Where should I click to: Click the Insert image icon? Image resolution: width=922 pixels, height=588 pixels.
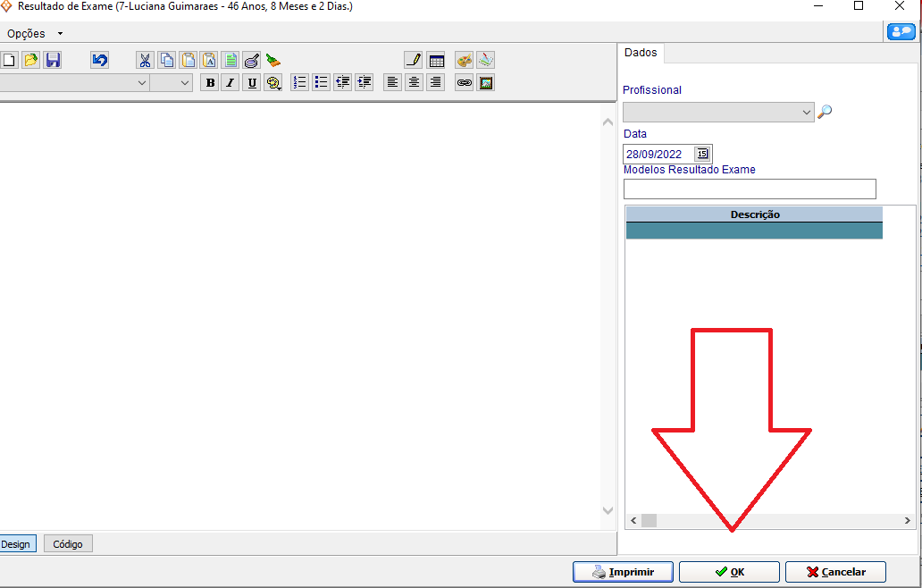(x=486, y=83)
